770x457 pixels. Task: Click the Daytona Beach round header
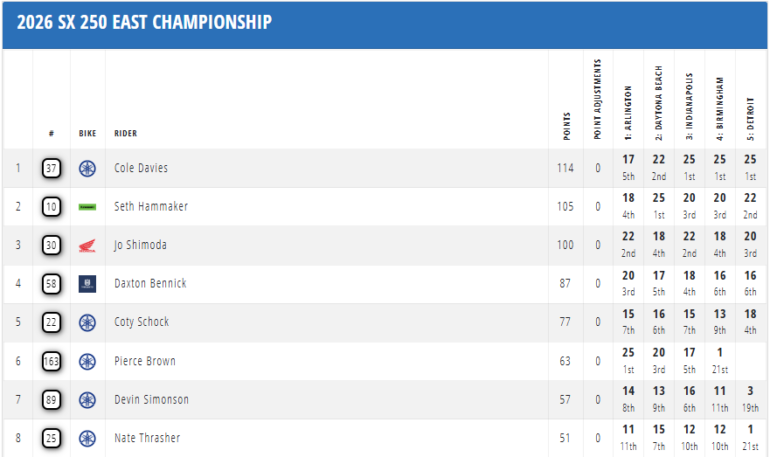tap(659, 99)
